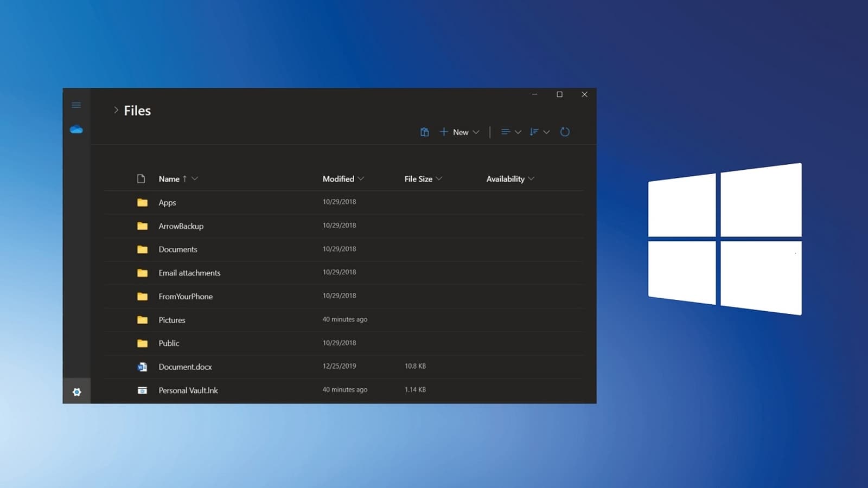Select the Apps folder name
The width and height of the screenshot is (868, 488).
(167, 203)
